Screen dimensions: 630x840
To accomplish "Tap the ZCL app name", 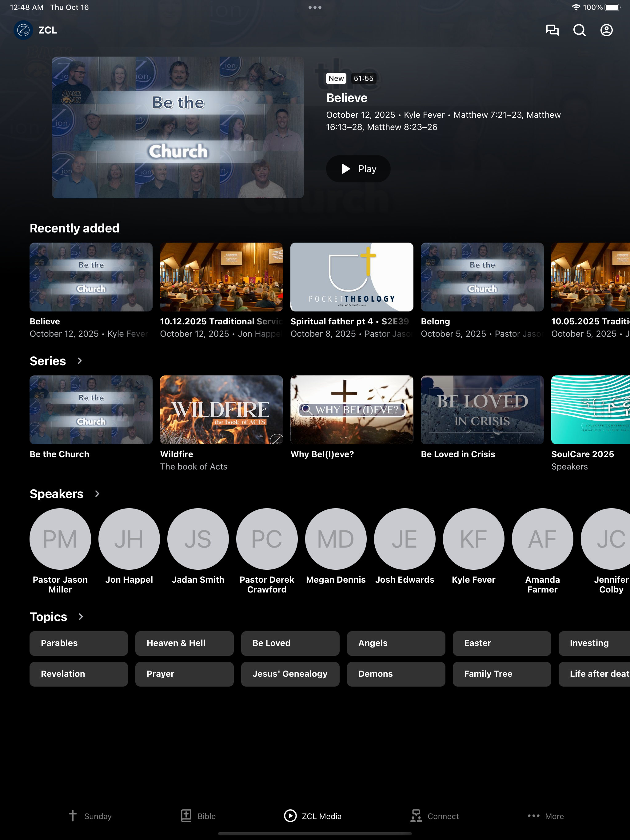I will click(48, 30).
